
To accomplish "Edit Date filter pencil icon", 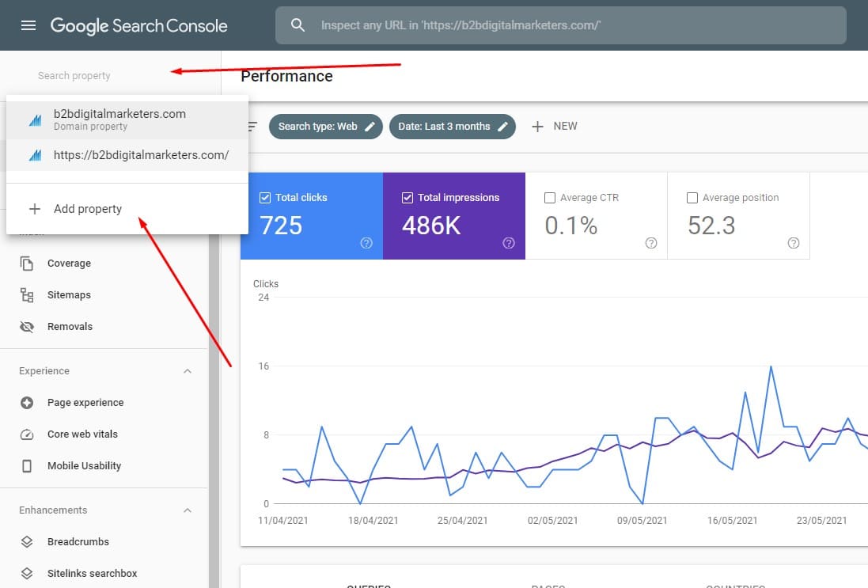I will (x=502, y=127).
